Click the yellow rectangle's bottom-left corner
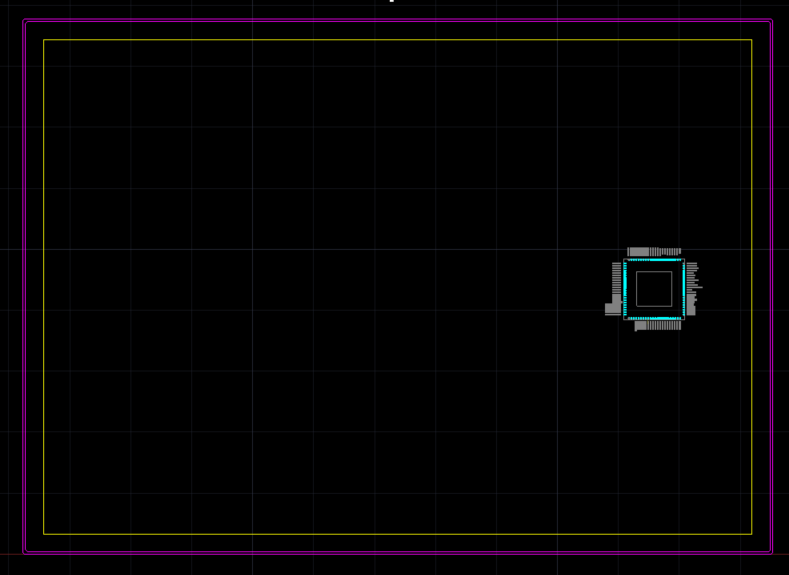This screenshot has height=575, width=789. [x=44, y=534]
